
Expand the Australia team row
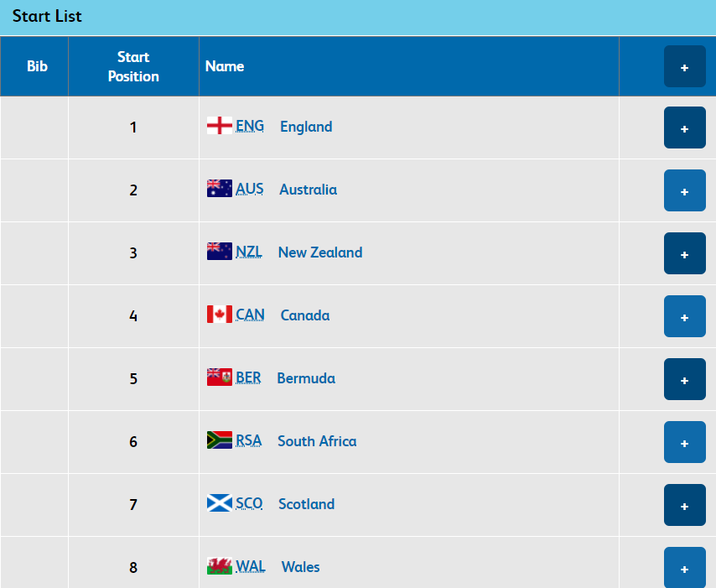(684, 191)
